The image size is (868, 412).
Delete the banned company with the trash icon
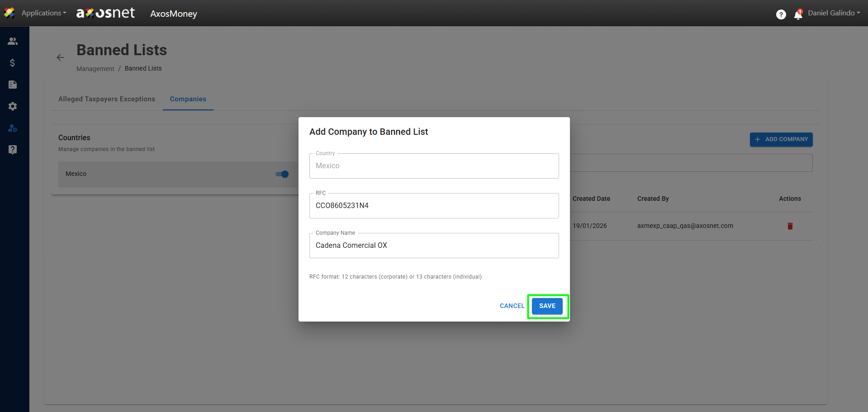[x=790, y=226]
